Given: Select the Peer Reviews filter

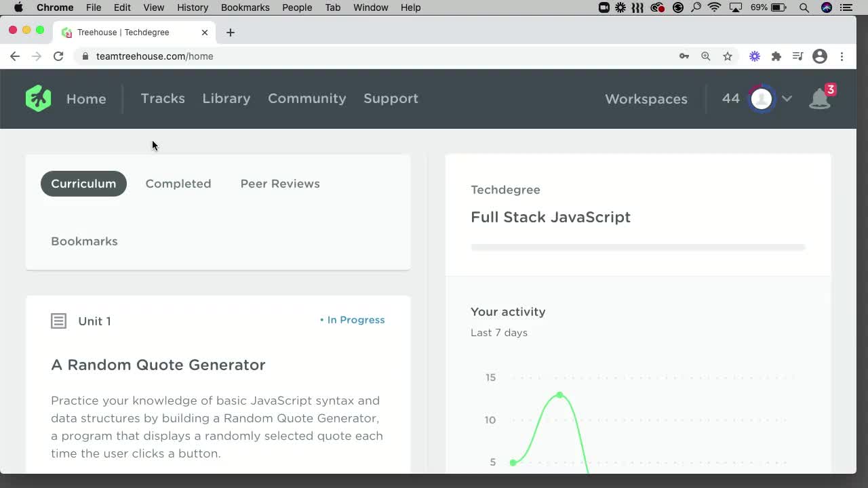Looking at the screenshot, I should click(280, 184).
